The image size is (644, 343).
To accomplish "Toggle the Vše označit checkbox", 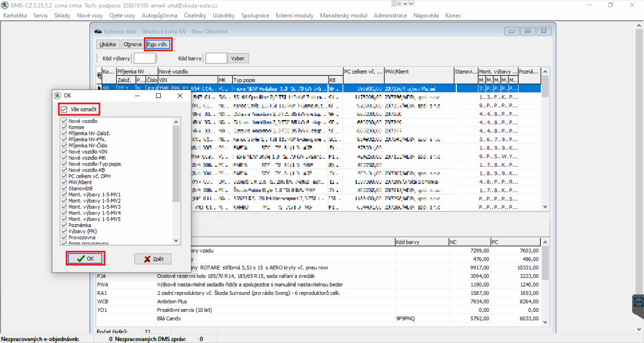I will coord(64,109).
